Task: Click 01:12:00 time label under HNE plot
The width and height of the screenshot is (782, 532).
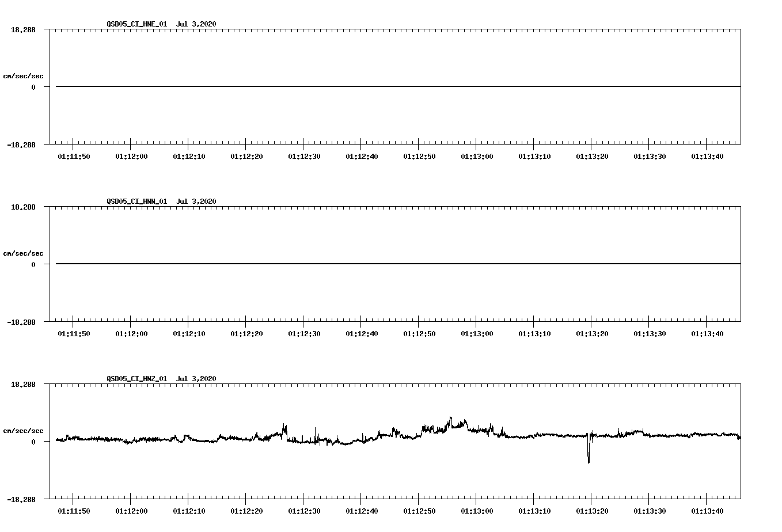Action: pyautogui.click(x=131, y=157)
